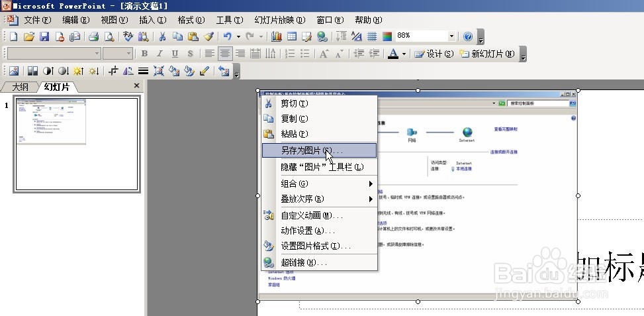The width and height of the screenshot is (644, 316).
Task: Click the scissors Cut icon in toolbar
Action: [162, 36]
